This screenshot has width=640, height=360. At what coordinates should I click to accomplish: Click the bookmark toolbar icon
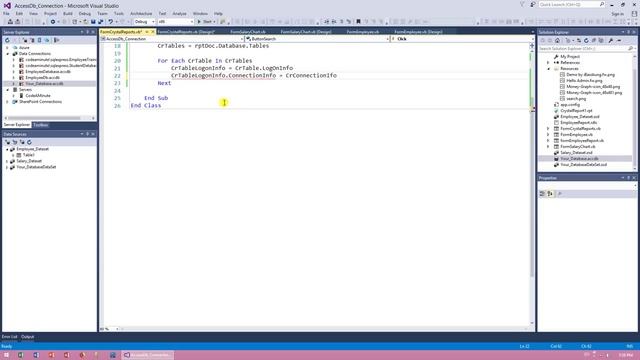(358, 22)
